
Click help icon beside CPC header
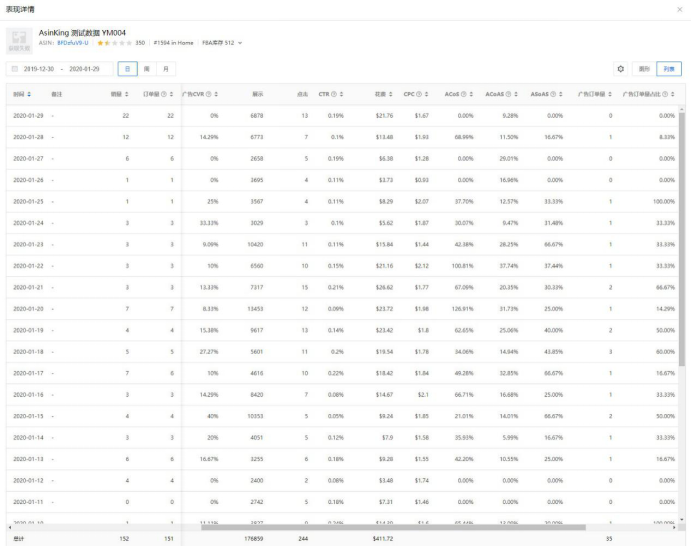pos(420,94)
